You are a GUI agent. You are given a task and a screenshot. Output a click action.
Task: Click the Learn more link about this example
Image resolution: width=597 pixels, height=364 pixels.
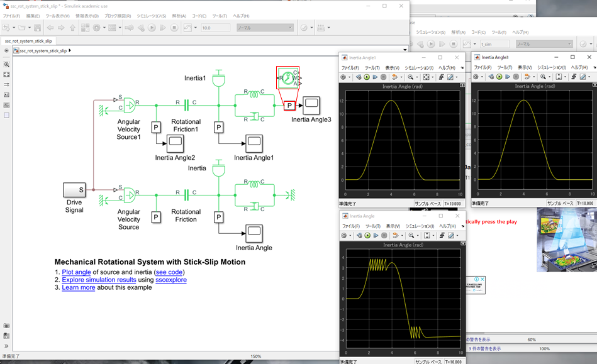point(78,287)
